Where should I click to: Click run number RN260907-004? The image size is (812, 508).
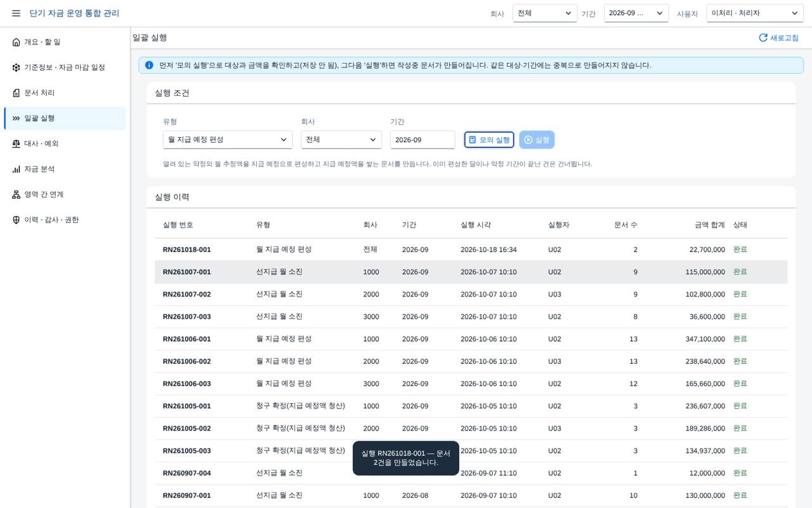pos(187,473)
